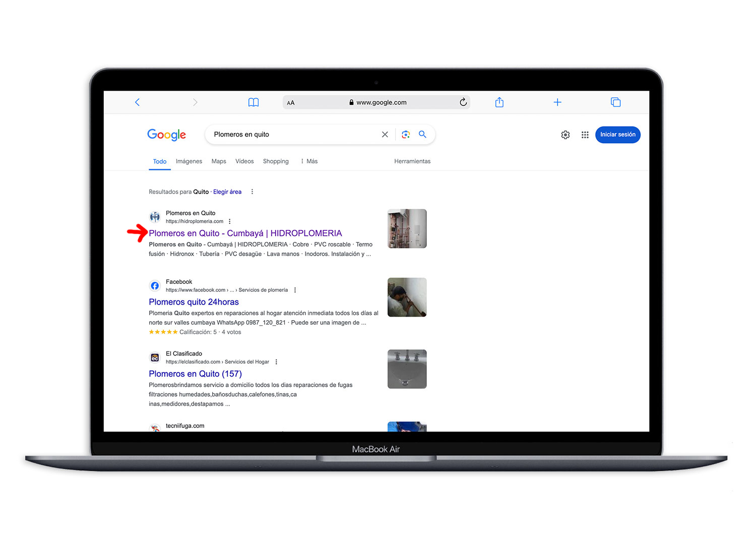756x546 pixels.
Task: Clear search text with X icon
Action: (x=385, y=135)
